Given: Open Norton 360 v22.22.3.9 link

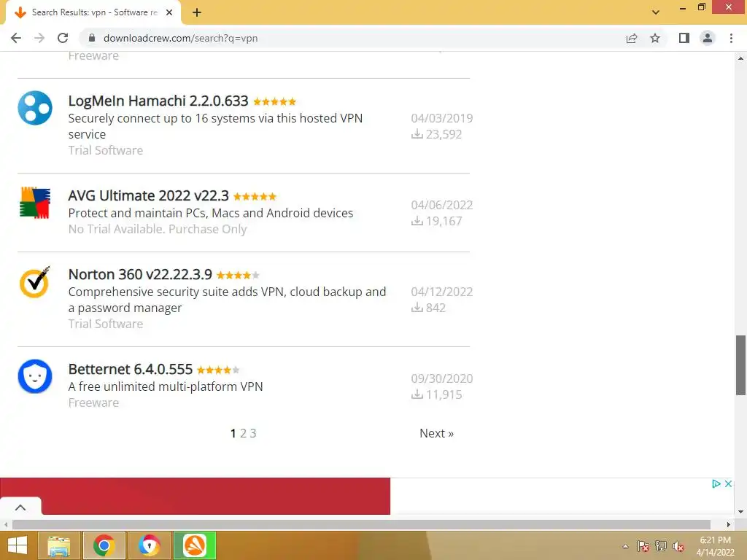Looking at the screenshot, I should 140,274.
